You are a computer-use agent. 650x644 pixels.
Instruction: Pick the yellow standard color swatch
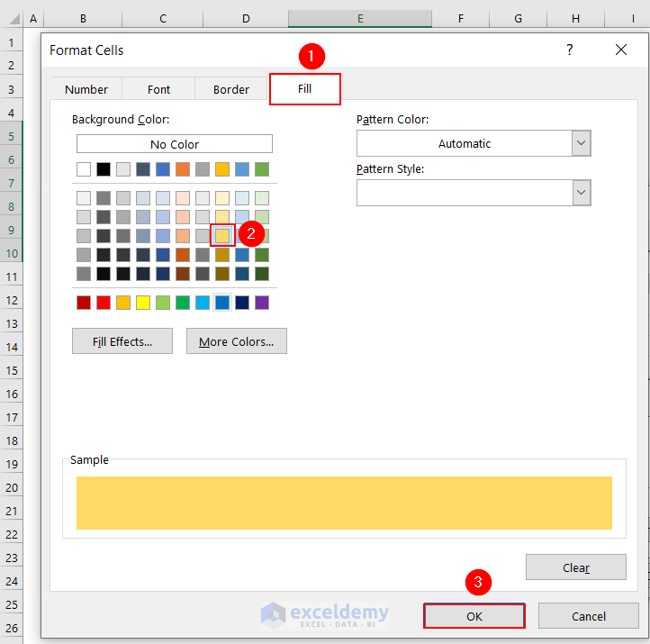click(143, 303)
